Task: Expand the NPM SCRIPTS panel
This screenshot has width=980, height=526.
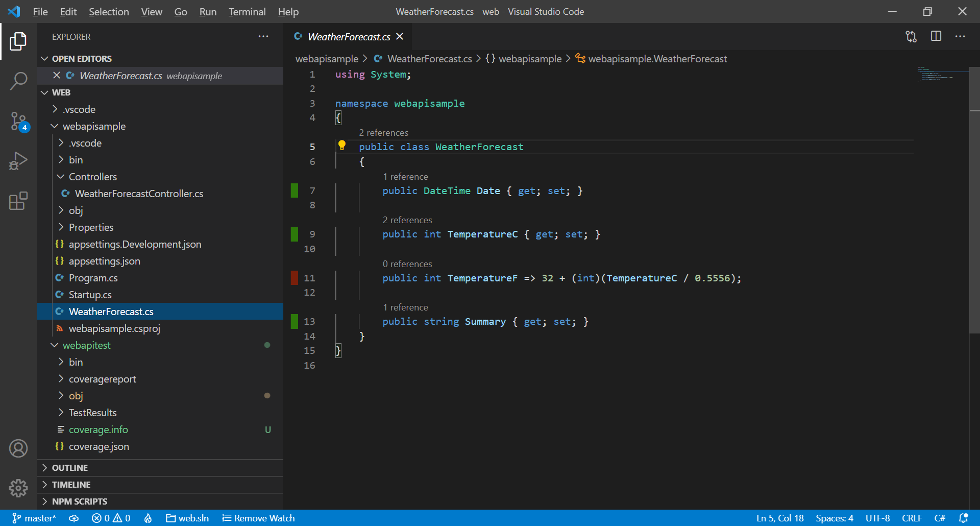Action: (160, 501)
